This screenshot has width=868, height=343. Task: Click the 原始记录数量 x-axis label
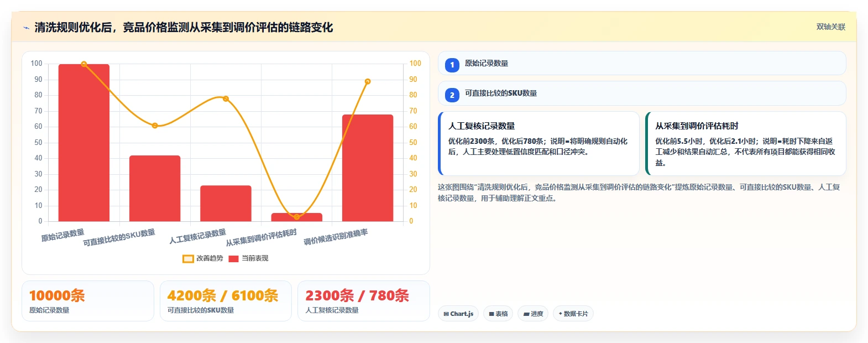[63, 235]
